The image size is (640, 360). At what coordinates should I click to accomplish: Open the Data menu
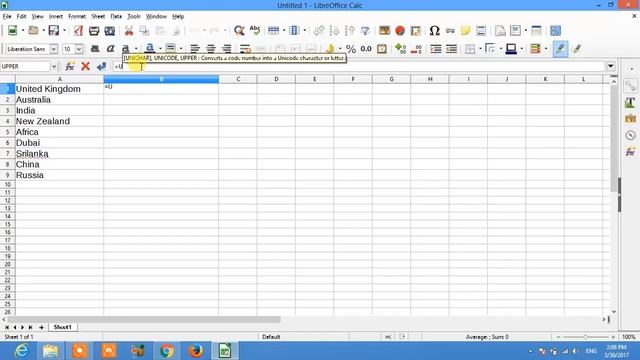coord(116,16)
